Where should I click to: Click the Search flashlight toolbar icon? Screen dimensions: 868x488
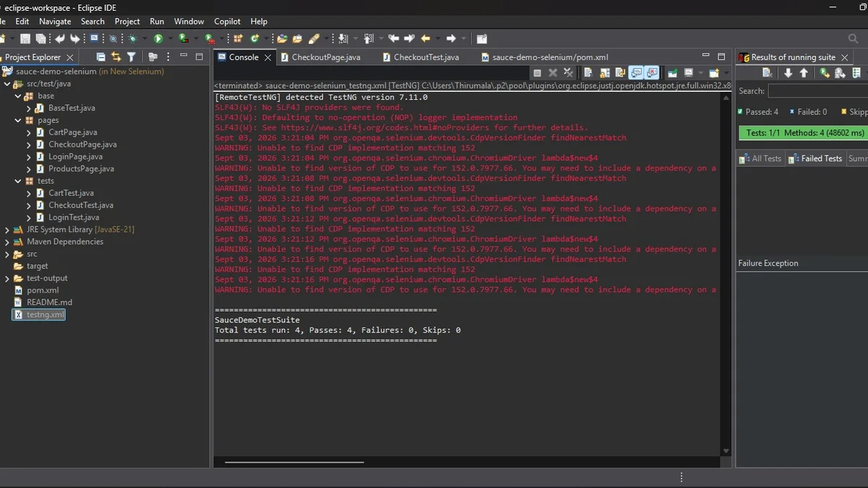[x=315, y=38]
